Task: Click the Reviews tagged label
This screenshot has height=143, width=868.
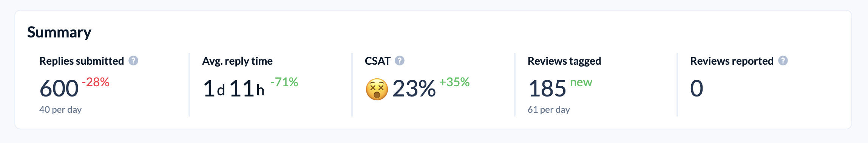Action: coord(564,61)
